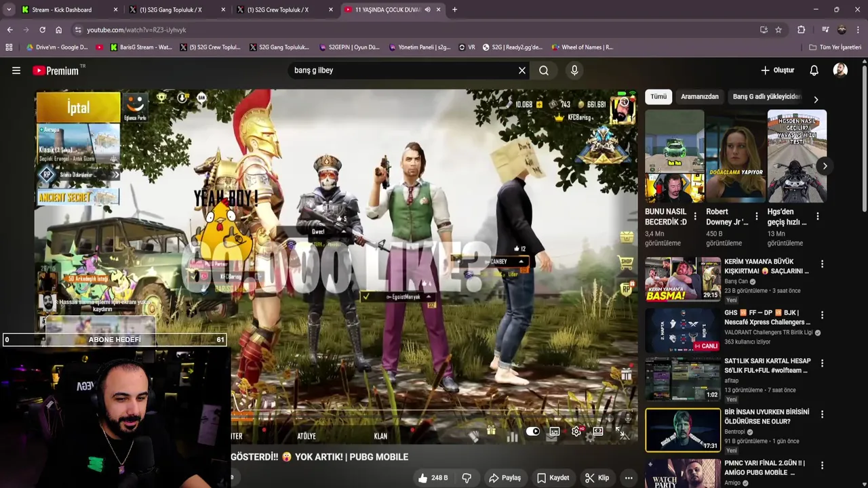868x488 pixels.
Task: Open options for SATILIK SARI KARTAL HESAP video
Action: tap(822, 363)
